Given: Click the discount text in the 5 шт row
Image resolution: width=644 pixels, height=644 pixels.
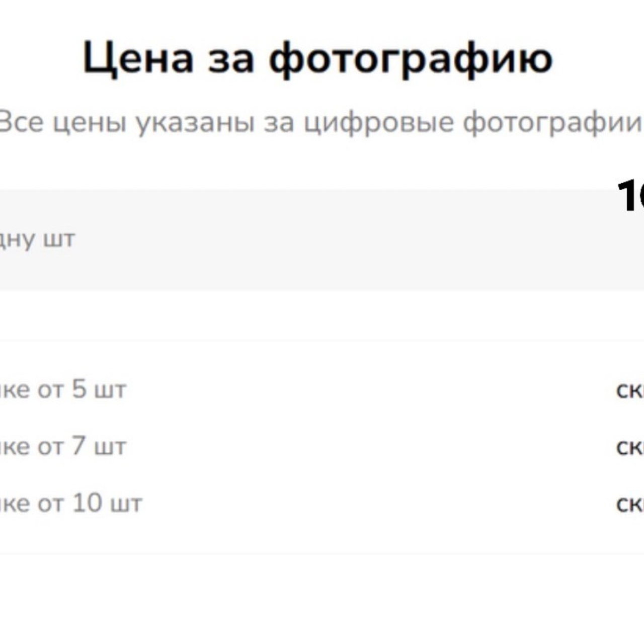Looking at the screenshot, I should (630, 390).
